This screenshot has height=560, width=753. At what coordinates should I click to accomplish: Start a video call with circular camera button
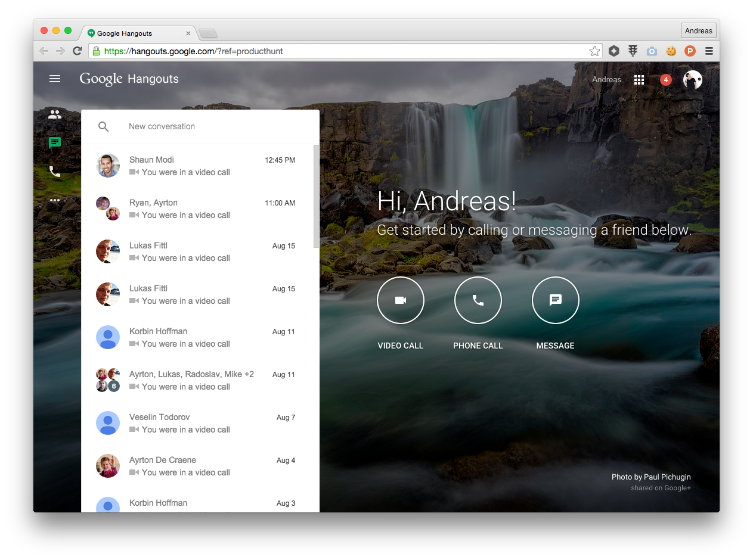401,300
